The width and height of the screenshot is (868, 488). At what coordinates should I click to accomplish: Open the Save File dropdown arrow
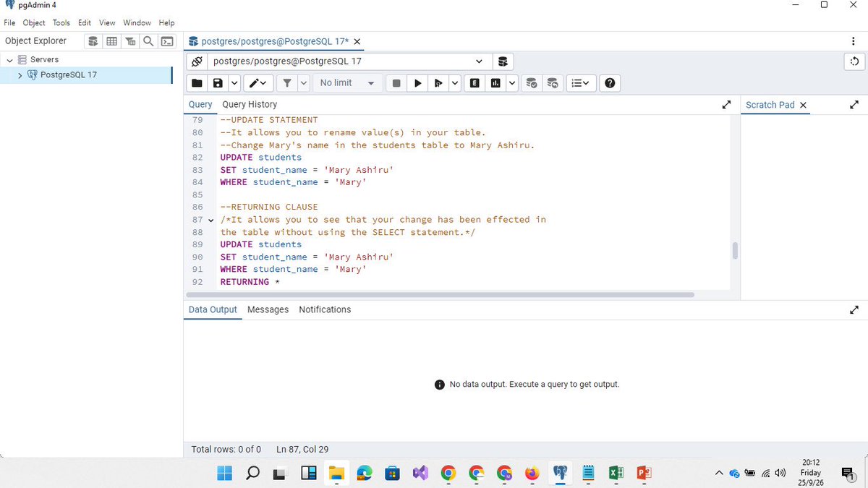pyautogui.click(x=234, y=83)
